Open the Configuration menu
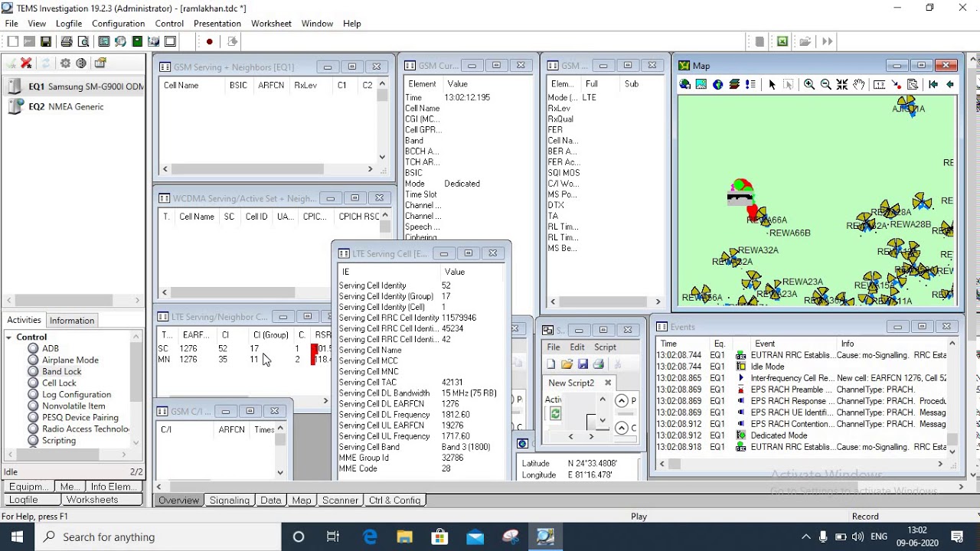980x551 pixels. coord(118,24)
